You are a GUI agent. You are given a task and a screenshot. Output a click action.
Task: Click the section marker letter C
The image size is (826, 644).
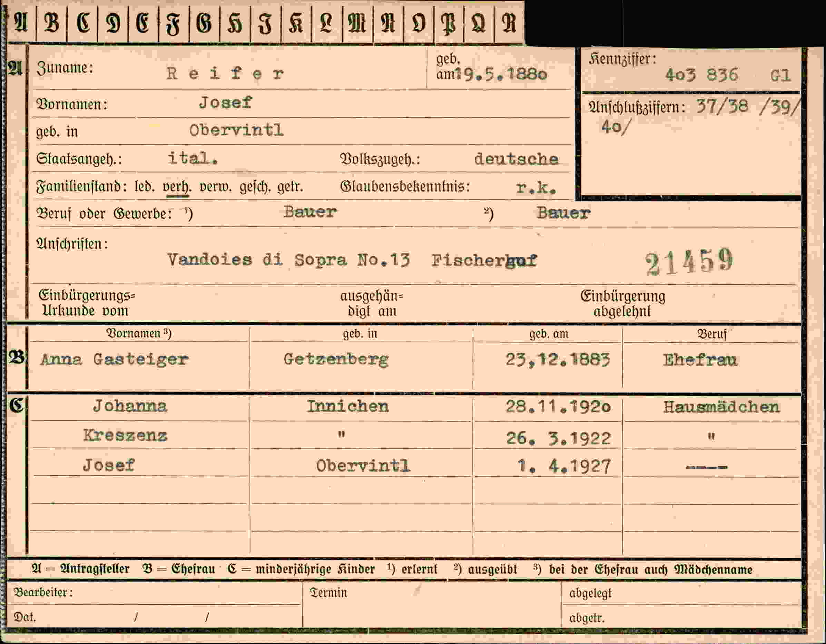pyautogui.click(x=16, y=406)
